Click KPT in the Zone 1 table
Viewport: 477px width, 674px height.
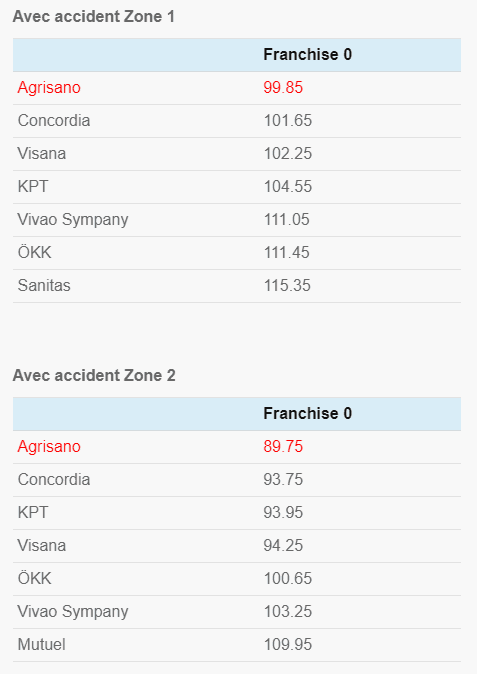(33, 187)
